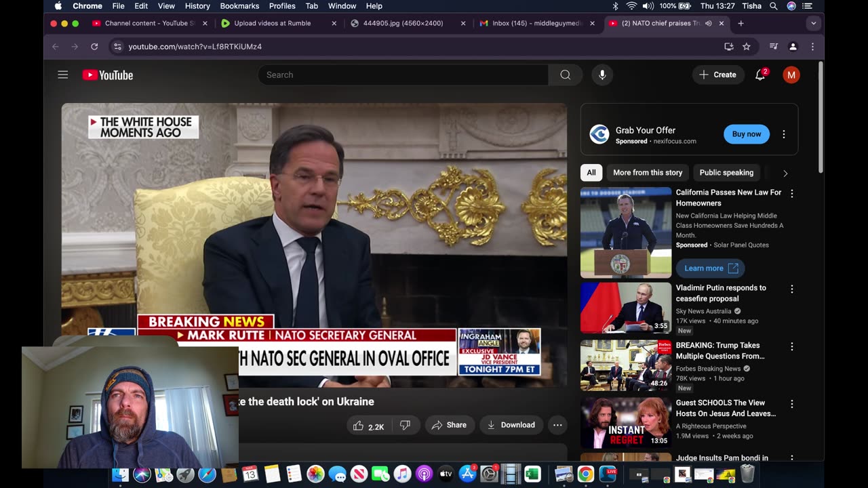Viewport: 868px width, 488px height.
Task: Open the Bookmarks menu in menu bar
Action: (x=239, y=6)
